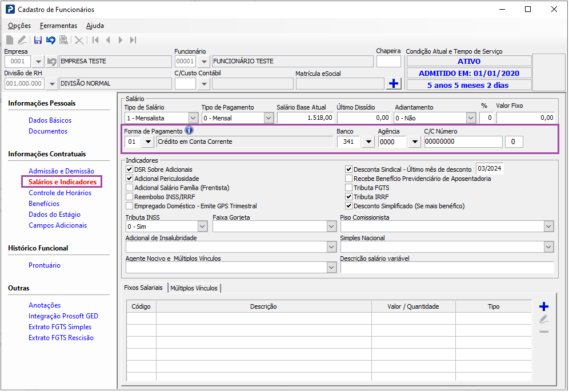
Task: Click the delete X toolbar icon
Action: click(79, 40)
